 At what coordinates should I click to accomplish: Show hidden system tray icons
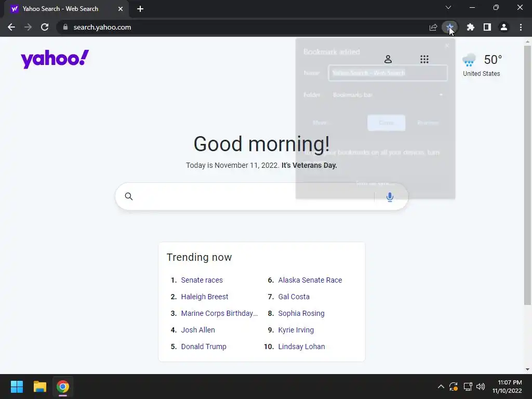click(441, 387)
